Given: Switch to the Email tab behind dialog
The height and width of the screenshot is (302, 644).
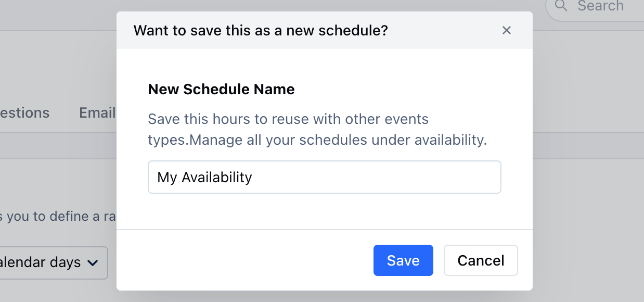Looking at the screenshot, I should coord(97,112).
